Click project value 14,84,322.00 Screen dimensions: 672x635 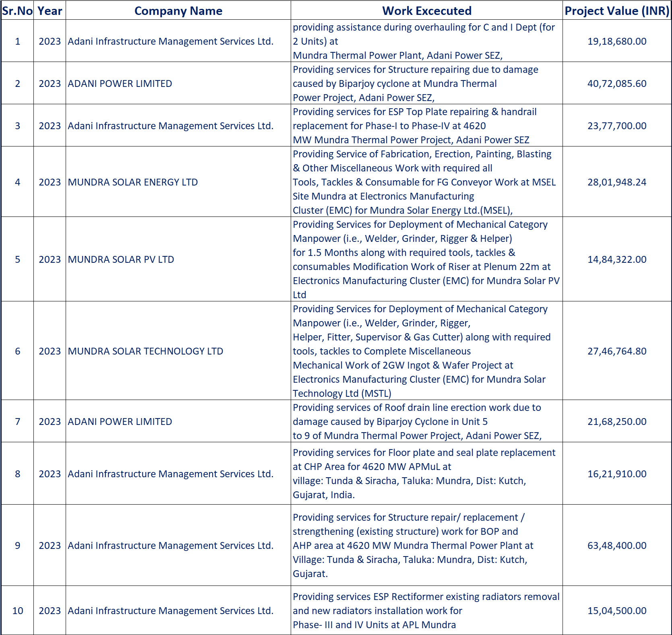coord(617,259)
